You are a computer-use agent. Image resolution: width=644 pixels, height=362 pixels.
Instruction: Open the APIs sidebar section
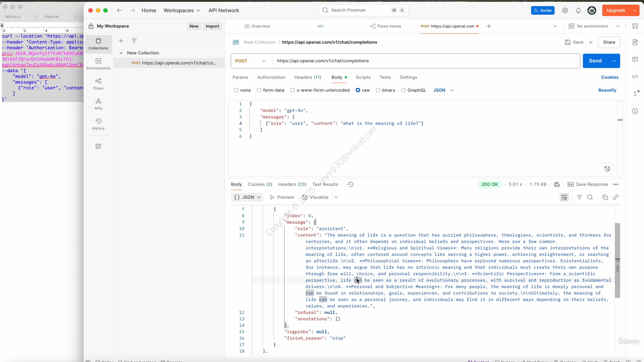98,104
